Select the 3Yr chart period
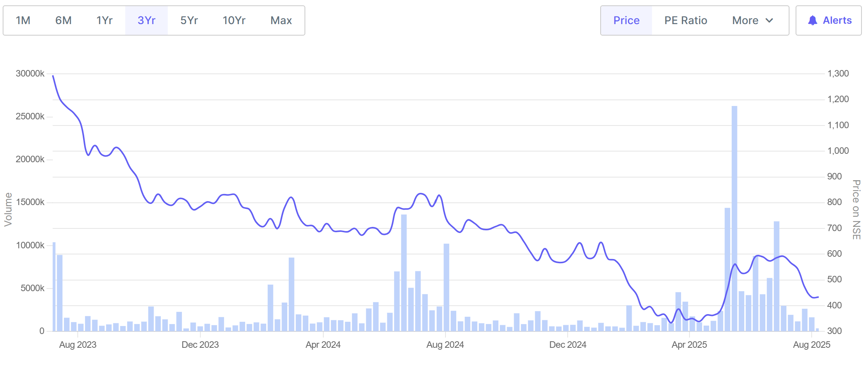Viewport: 868px width, 365px height. 146,21
